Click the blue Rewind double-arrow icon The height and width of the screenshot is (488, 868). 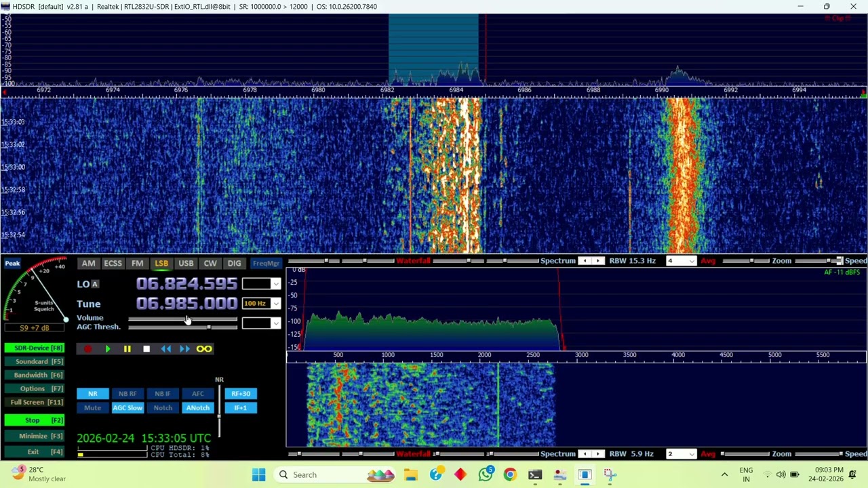166,349
